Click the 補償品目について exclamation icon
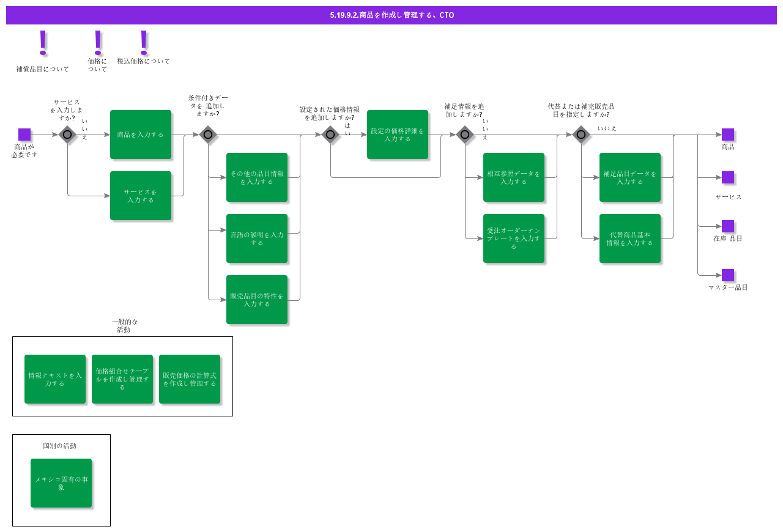 coord(43,43)
